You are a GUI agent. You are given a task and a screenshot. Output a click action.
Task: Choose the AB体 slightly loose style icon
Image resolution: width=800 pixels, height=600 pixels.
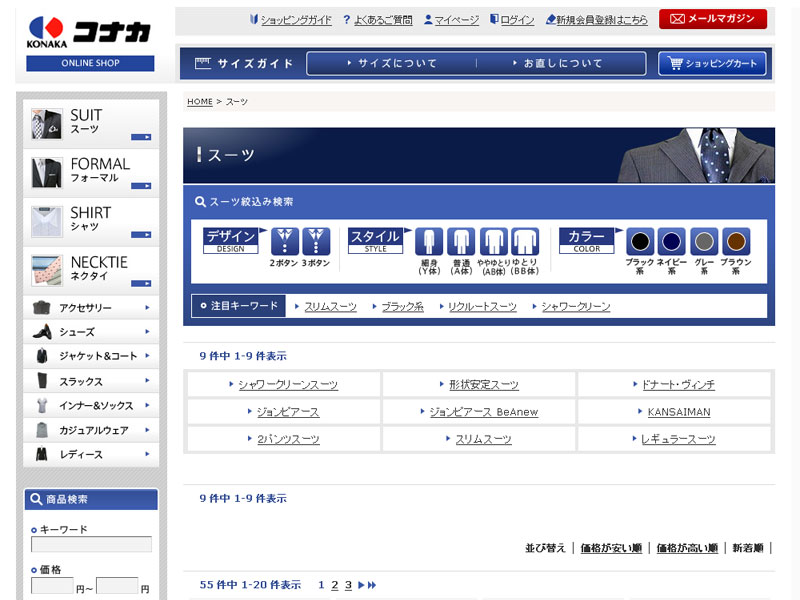[493, 241]
